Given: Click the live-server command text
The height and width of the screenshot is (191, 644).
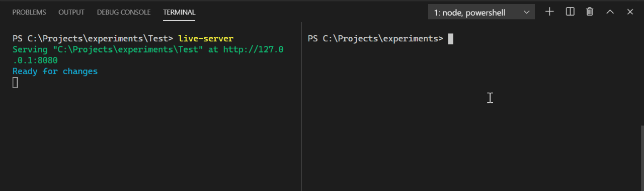Looking at the screenshot, I should pos(206,38).
